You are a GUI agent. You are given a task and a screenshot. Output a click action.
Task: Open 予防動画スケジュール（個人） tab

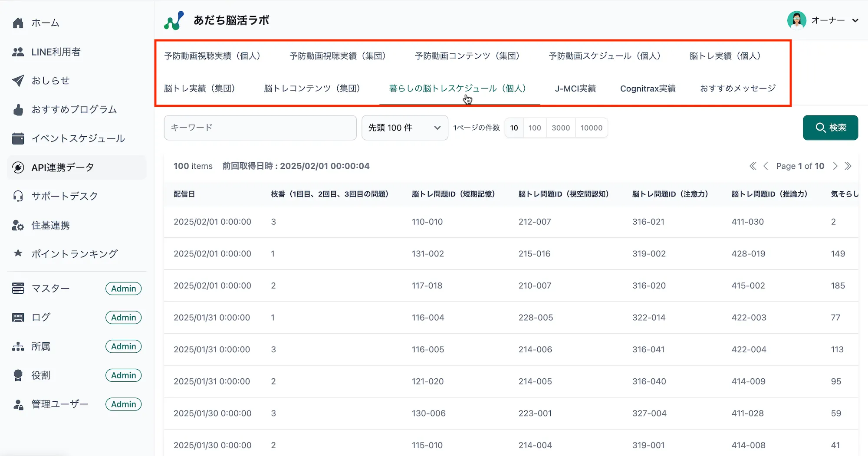605,56
